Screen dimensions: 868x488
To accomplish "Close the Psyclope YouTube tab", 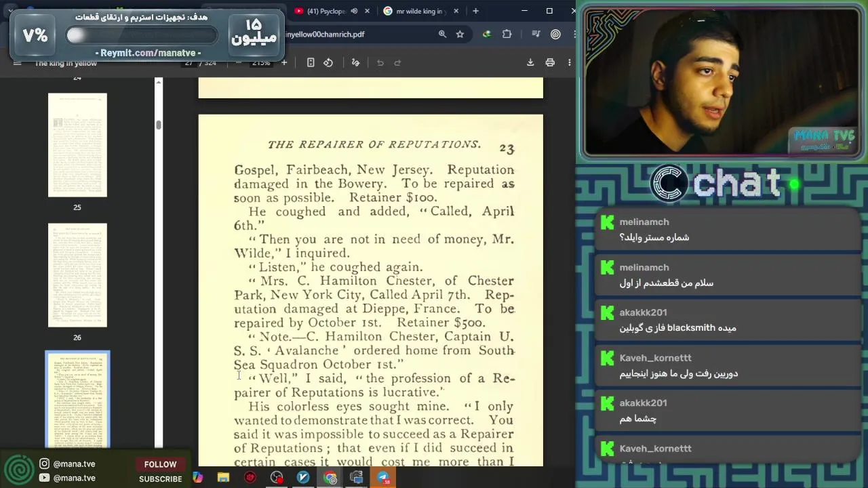I will pyautogui.click(x=368, y=11).
